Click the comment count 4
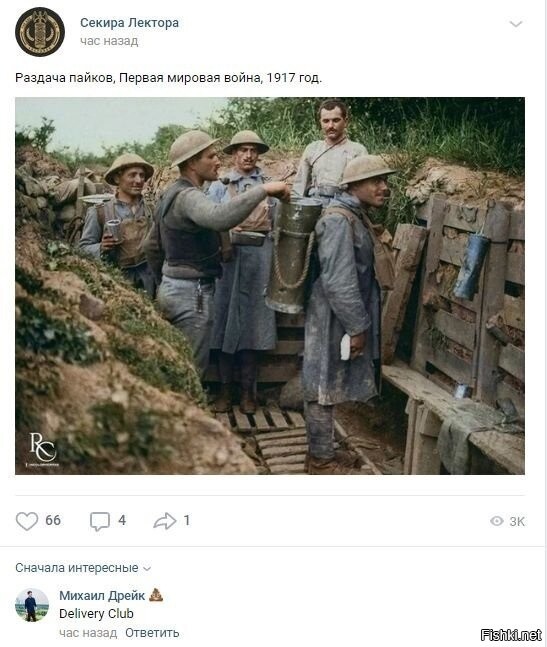The width and height of the screenshot is (547, 647). point(122,520)
